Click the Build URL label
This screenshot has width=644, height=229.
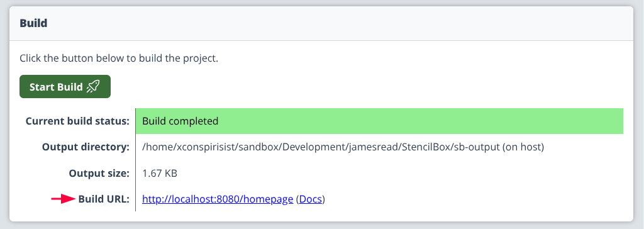pyautogui.click(x=104, y=199)
